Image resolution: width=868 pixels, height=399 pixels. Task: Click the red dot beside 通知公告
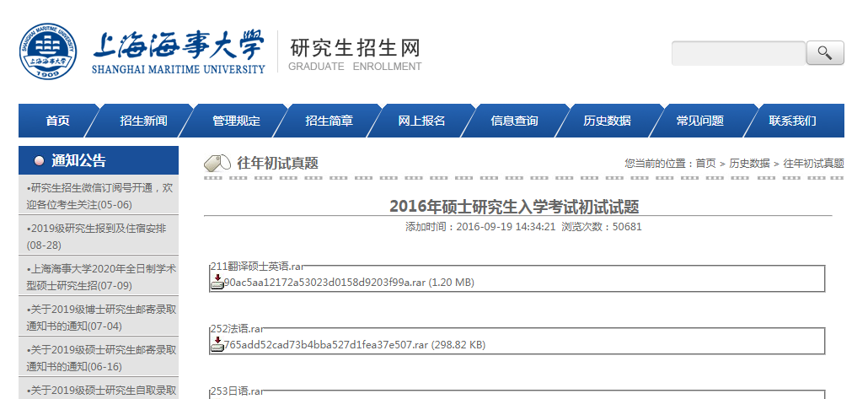click(39, 161)
